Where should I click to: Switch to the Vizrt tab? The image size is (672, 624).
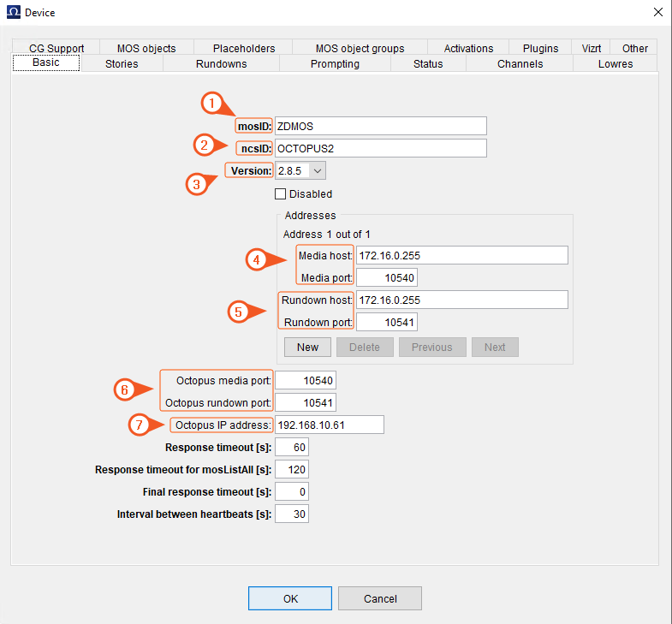click(x=591, y=49)
